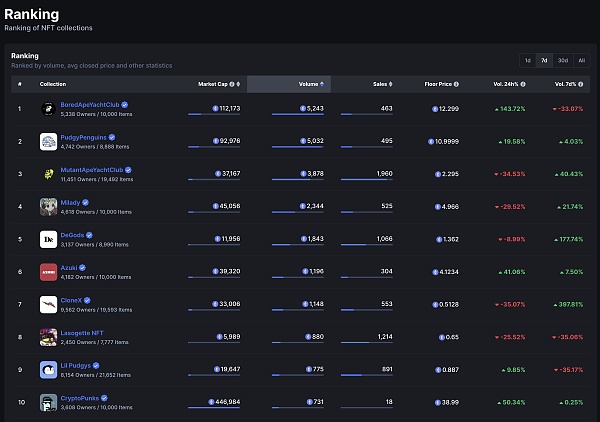This screenshot has width=600, height=422.
Task: Click the CloneX collection icon
Action: tap(48, 304)
